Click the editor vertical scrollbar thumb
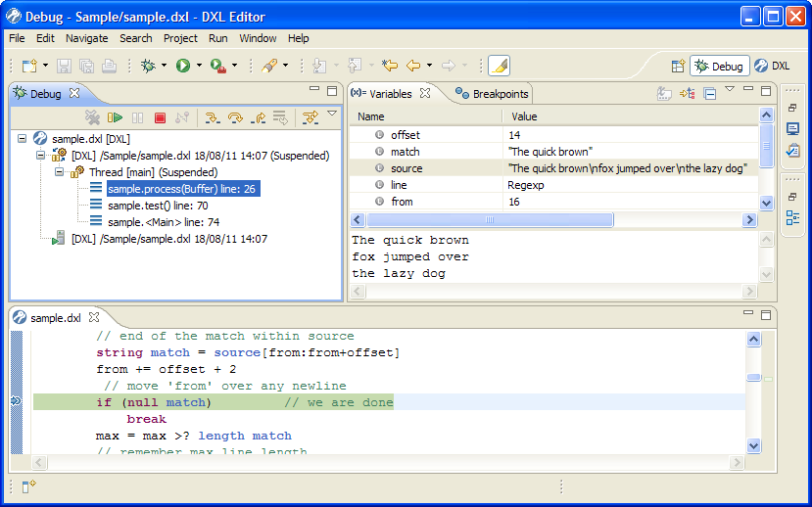The image size is (812, 507). (x=753, y=378)
